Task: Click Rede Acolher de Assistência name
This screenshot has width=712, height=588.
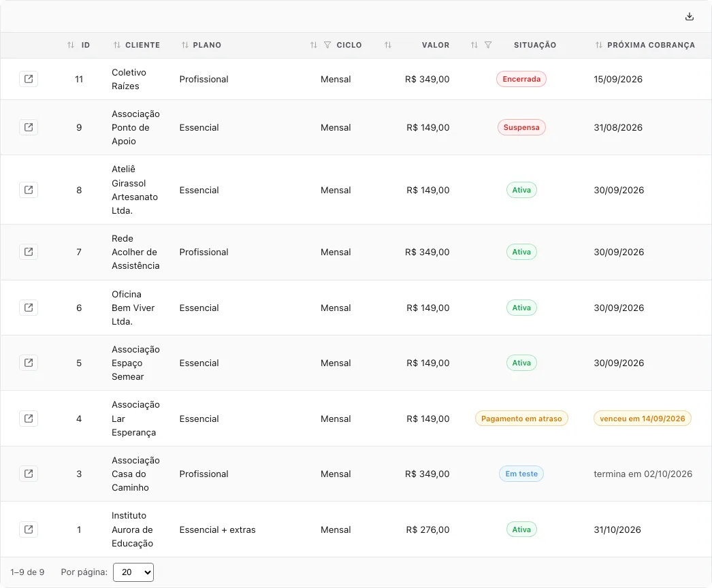Action: coord(135,252)
